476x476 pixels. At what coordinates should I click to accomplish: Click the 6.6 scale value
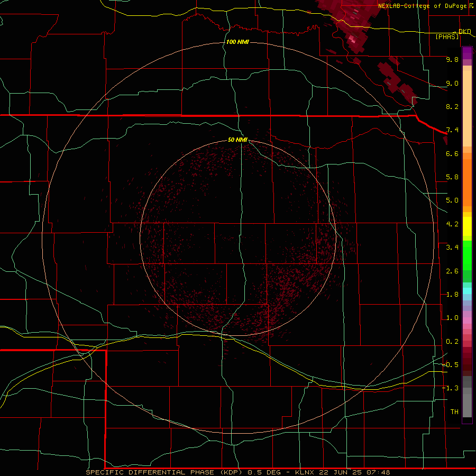coord(452,153)
